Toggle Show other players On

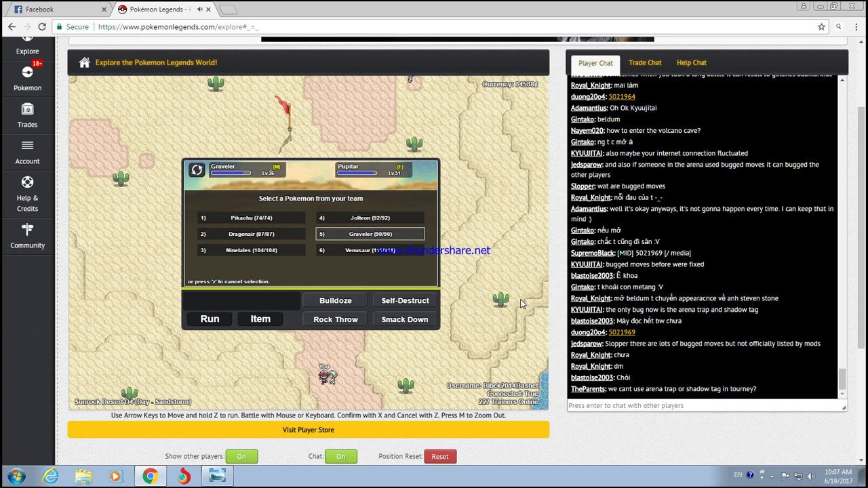click(x=241, y=457)
